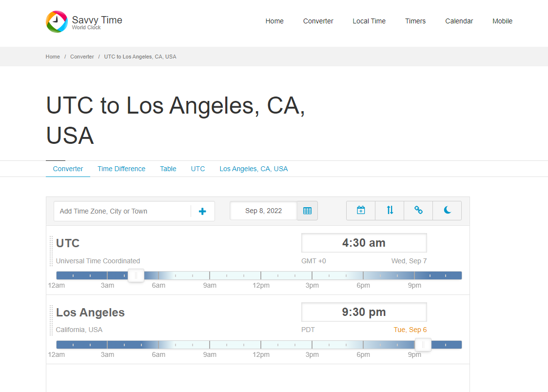This screenshot has width=548, height=392.
Task: Click the plus icon to add time zone
Action: [x=202, y=211]
